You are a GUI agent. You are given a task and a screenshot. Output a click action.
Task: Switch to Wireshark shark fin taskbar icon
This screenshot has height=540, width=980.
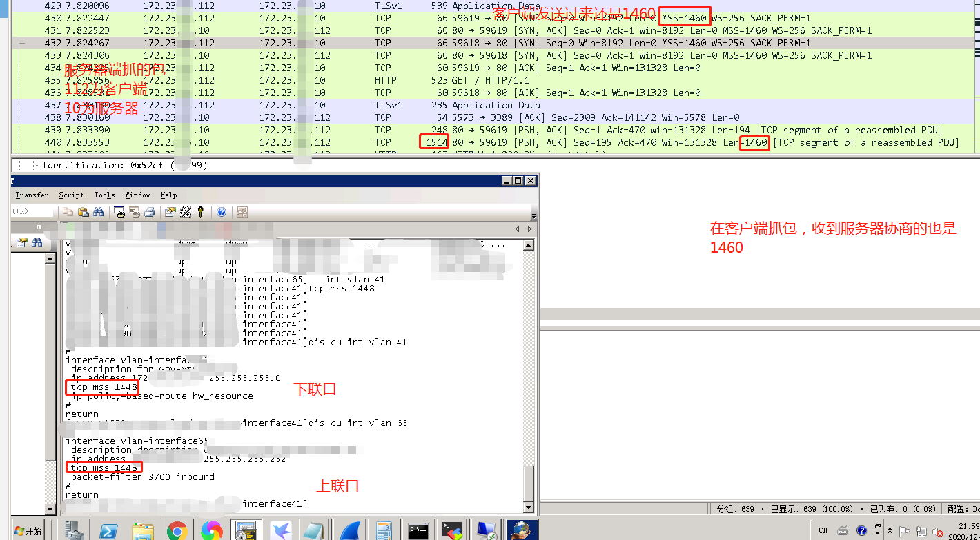pos(350,530)
